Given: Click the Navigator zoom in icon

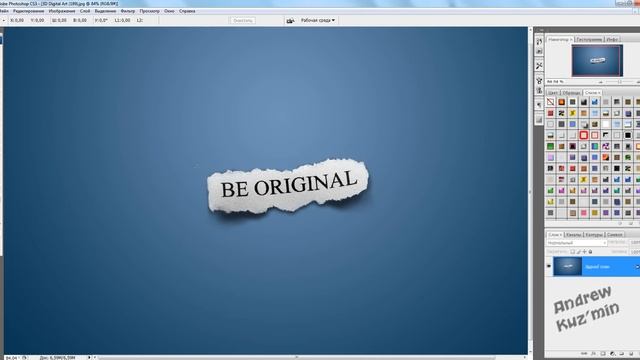Looking at the screenshot, I should 638,82.
